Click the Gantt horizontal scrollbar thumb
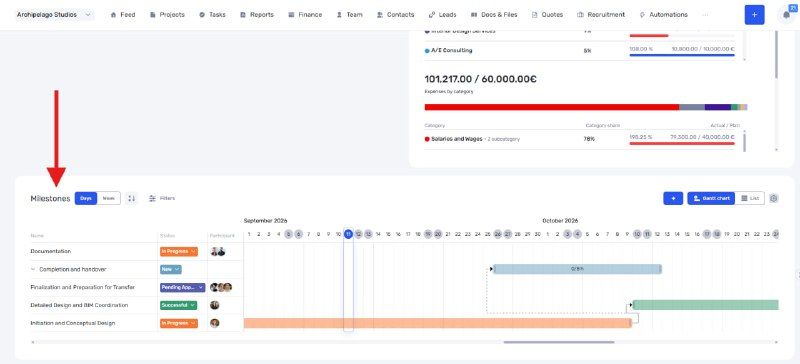This screenshot has height=364, width=800. coord(559,342)
